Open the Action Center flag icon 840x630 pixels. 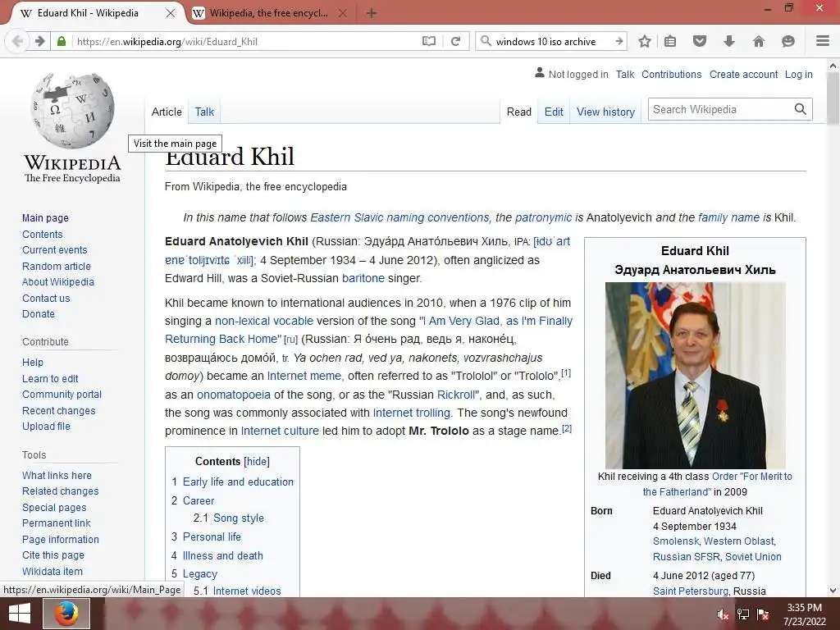pos(763,614)
